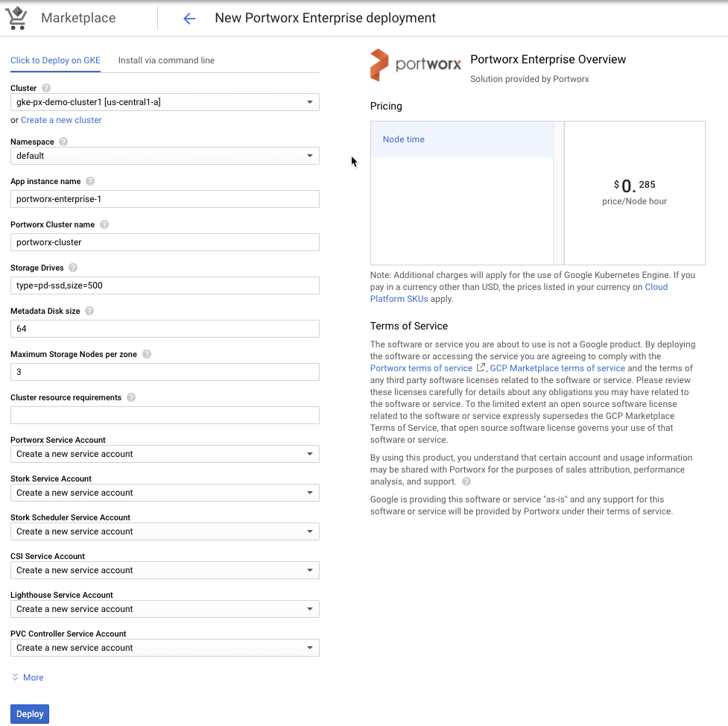
Task: Switch to Install via command line tab
Action: pos(166,60)
